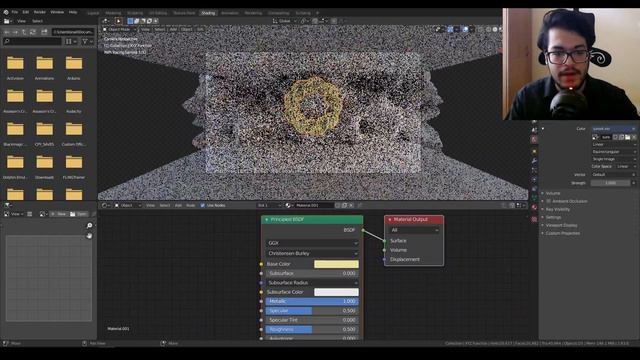640x360 pixels.
Task: Open the Material Output All dropdown
Action: (x=414, y=230)
